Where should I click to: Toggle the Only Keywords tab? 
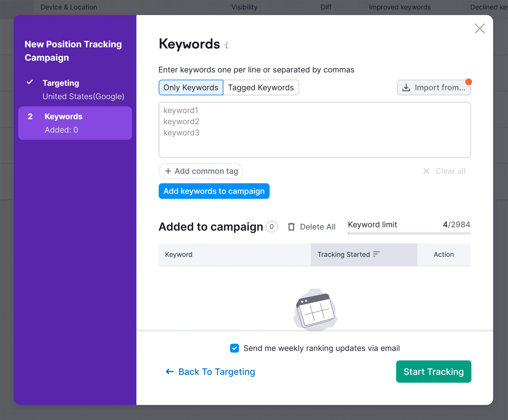click(x=191, y=87)
